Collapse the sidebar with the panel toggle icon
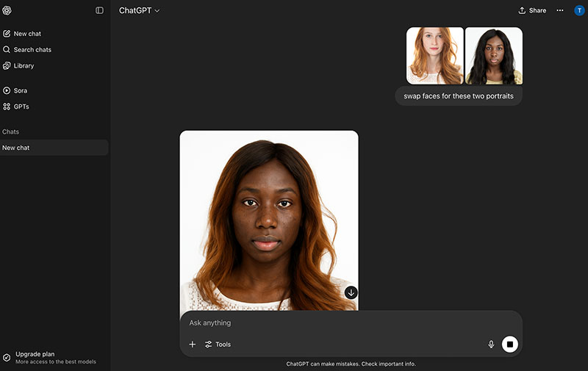 click(100, 10)
